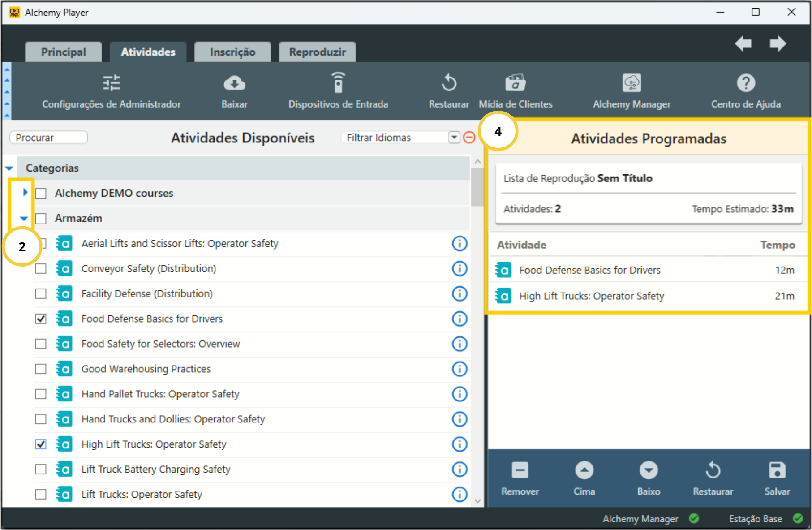
Task: Click the Procurar search field
Action: [48, 138]
